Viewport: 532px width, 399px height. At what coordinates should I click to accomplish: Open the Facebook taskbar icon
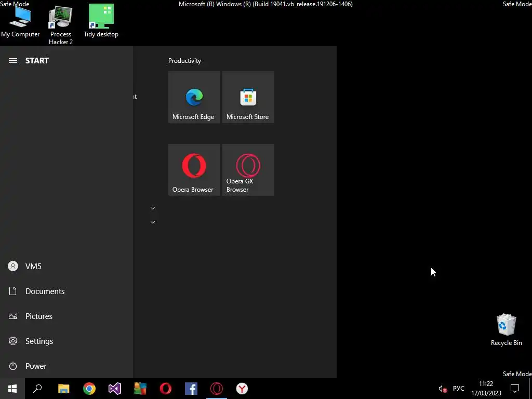tap(191, 389)
